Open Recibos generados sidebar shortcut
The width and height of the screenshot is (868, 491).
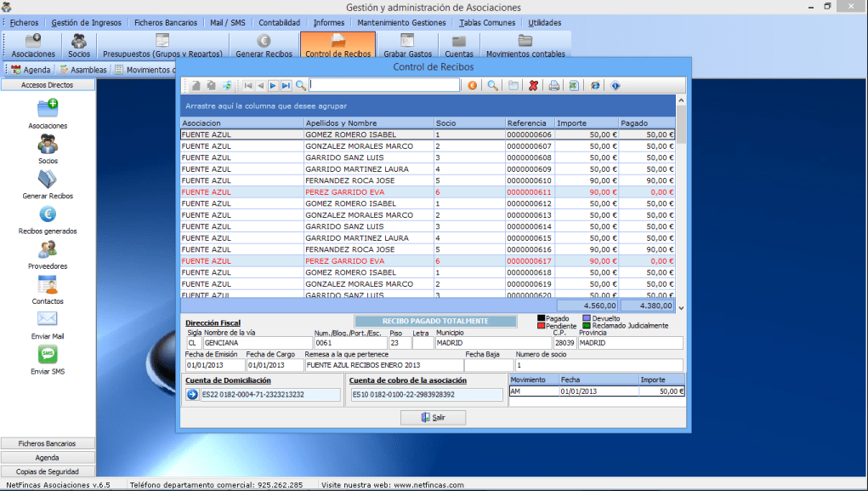[48, 220]
